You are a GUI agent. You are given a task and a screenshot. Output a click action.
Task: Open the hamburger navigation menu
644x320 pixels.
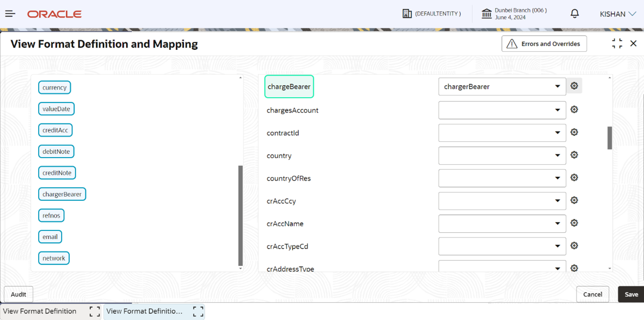(x=10, y=14)
